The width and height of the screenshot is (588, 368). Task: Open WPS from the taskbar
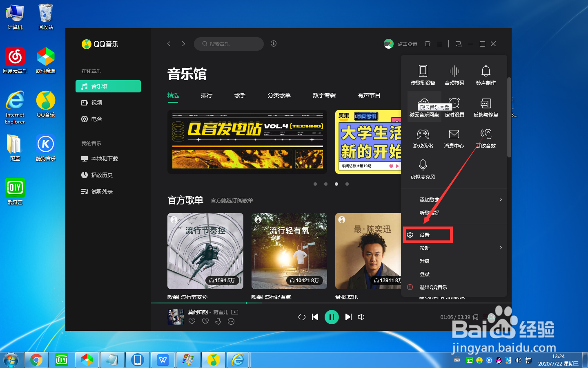point(163,360)
